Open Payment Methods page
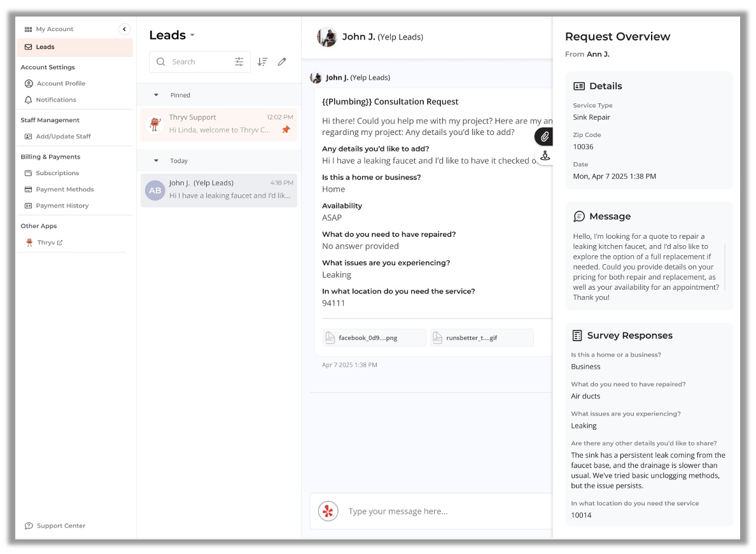Viewport: 756px width, 554px height. click(64, 190)
